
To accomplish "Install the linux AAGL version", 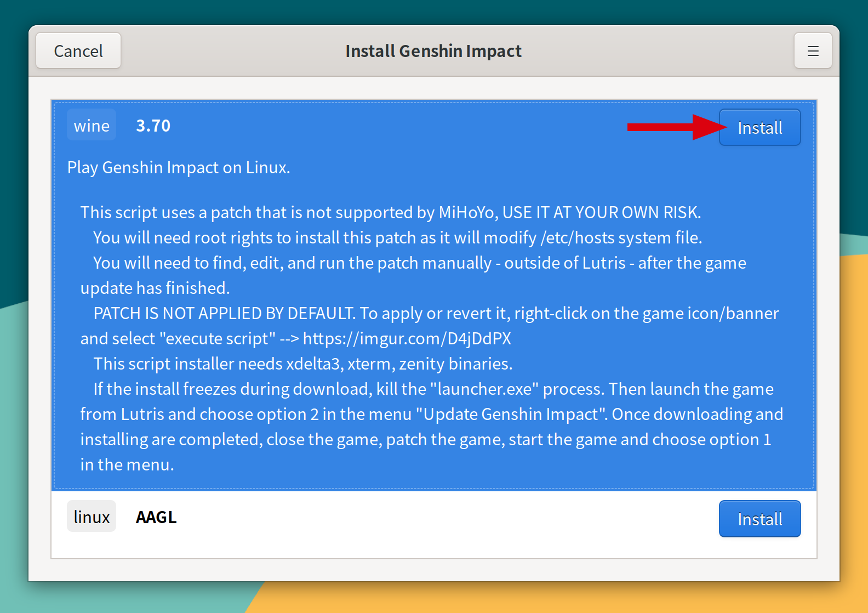I will (x=759, y=519).
